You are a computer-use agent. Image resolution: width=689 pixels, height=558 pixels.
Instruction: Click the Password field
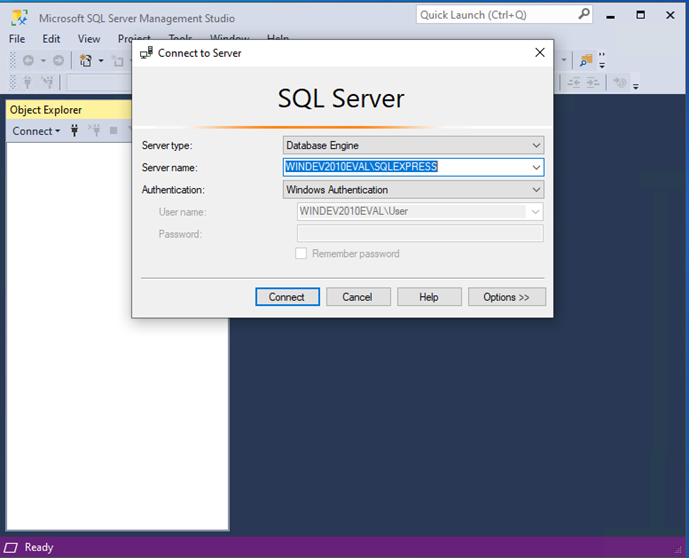point(420,233)
